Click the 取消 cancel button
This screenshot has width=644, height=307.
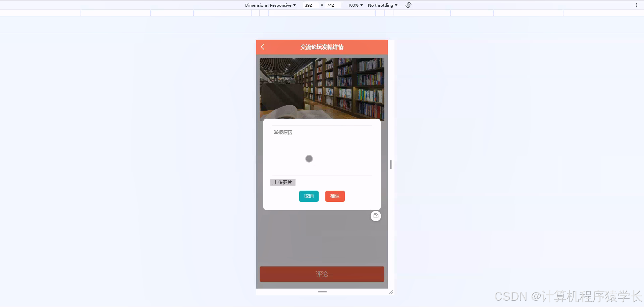309,196
